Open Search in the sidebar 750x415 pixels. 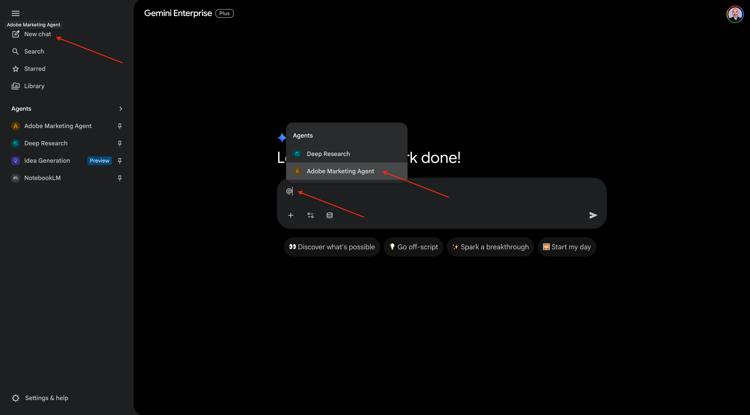tap(34, 51)
